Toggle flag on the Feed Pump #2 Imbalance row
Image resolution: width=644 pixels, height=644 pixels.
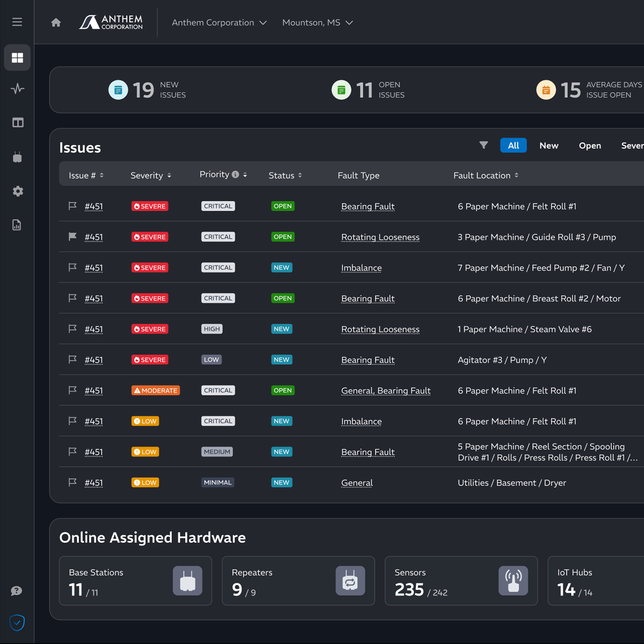(x=72, y=267)
